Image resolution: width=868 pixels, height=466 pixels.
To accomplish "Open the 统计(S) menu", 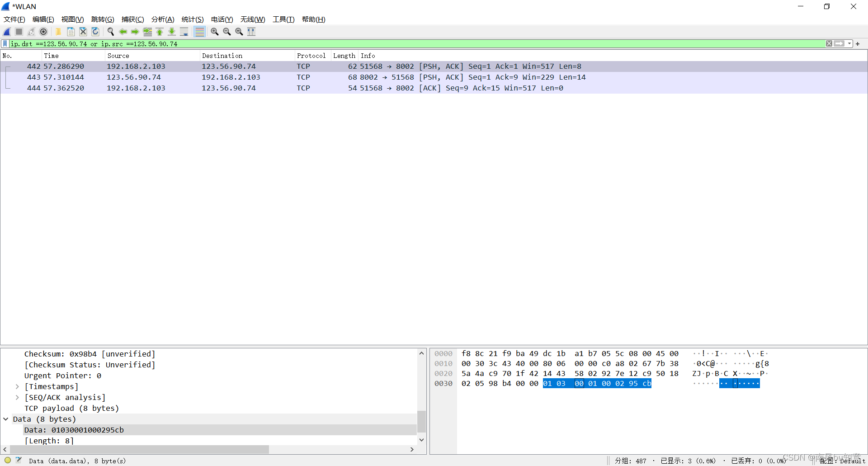I will pos(193,19).
